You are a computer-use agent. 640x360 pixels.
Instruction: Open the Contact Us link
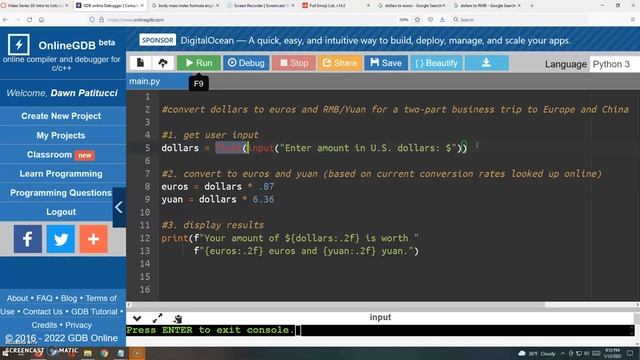pyautogui.click(x=42, y=312)
